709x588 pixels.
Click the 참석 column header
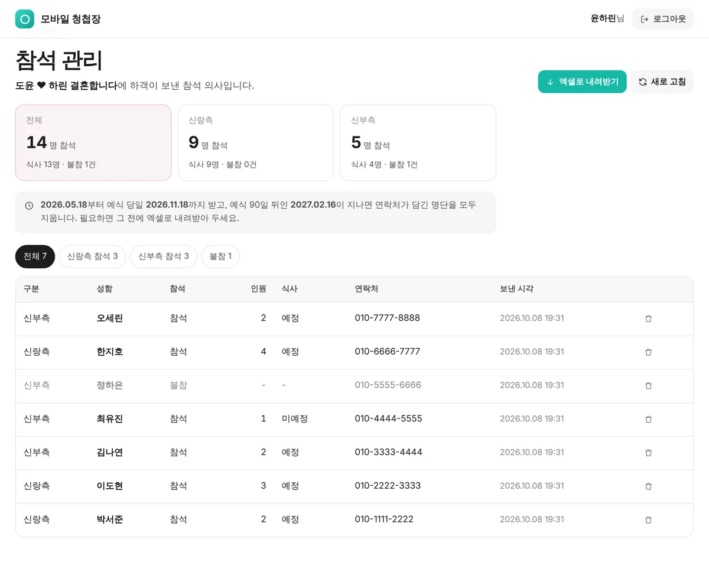point(178,289)
